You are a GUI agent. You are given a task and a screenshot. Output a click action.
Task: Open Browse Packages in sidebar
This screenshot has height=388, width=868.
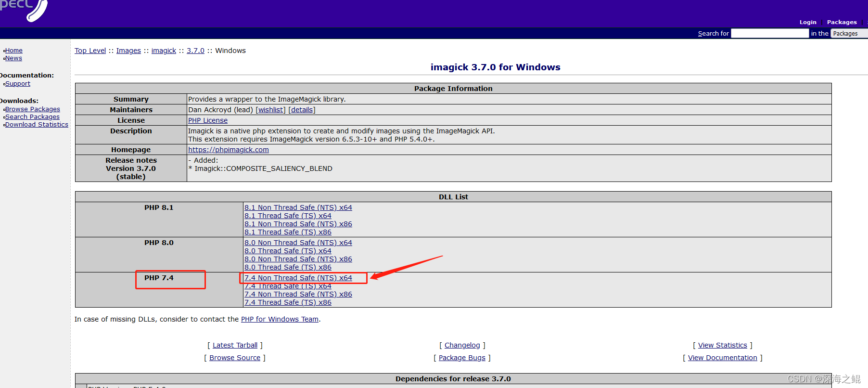(33, 109)
